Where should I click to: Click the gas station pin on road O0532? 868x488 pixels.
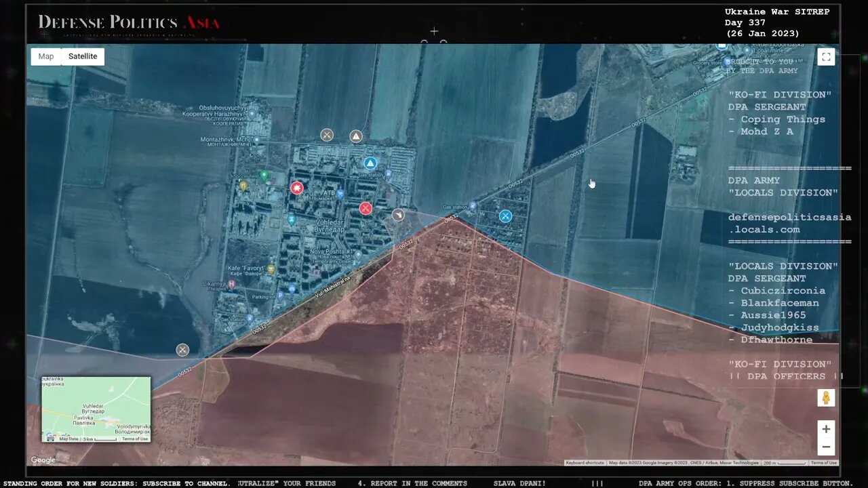tap(473, 205)
